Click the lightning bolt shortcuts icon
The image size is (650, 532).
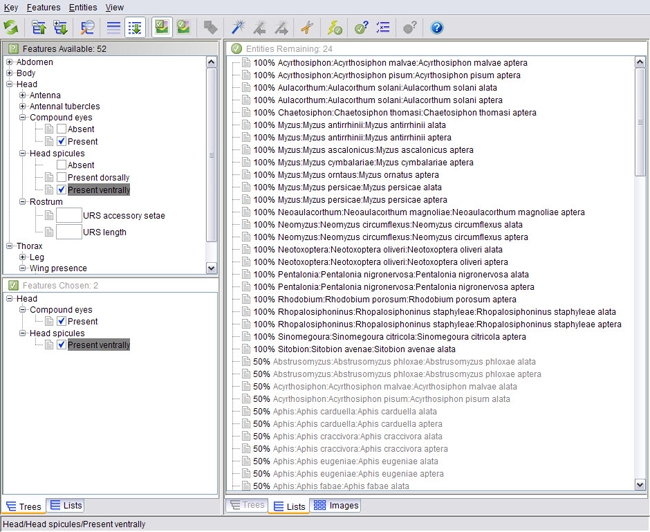[x=335, y=28]
